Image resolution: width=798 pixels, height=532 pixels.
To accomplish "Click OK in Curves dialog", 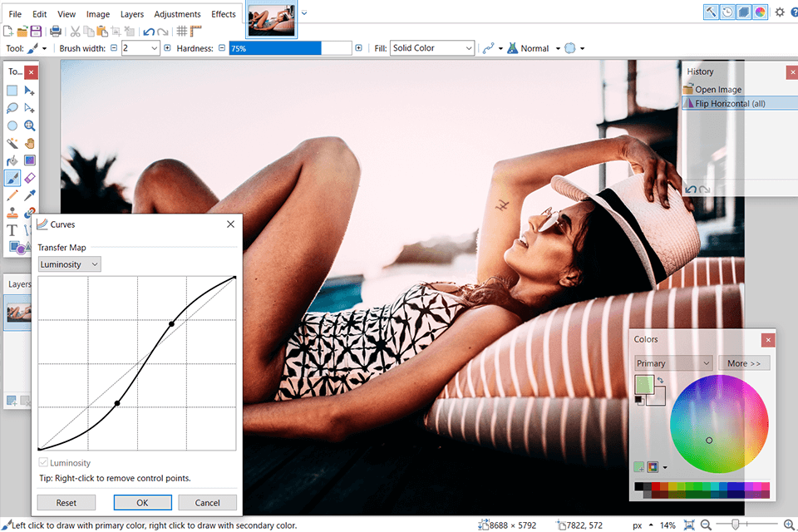I will 142,502.
